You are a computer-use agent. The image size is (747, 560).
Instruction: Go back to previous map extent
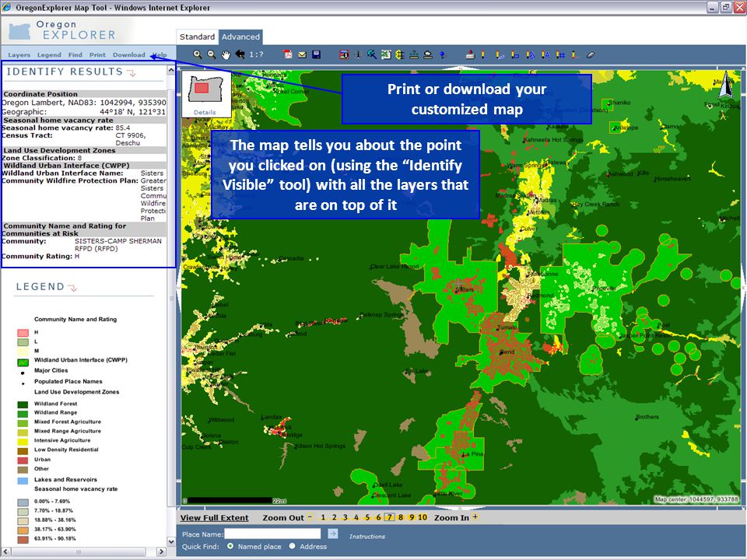pyautogui.click(x=240, y=54)
